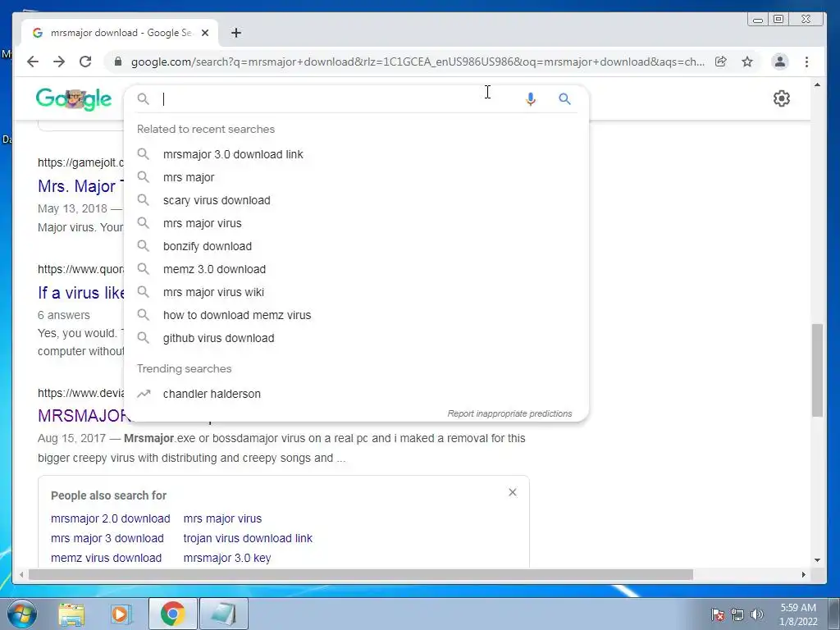Open the If a virus like Quora result
The width and height of the screenshot is (840, 630).
click(80, 293)
